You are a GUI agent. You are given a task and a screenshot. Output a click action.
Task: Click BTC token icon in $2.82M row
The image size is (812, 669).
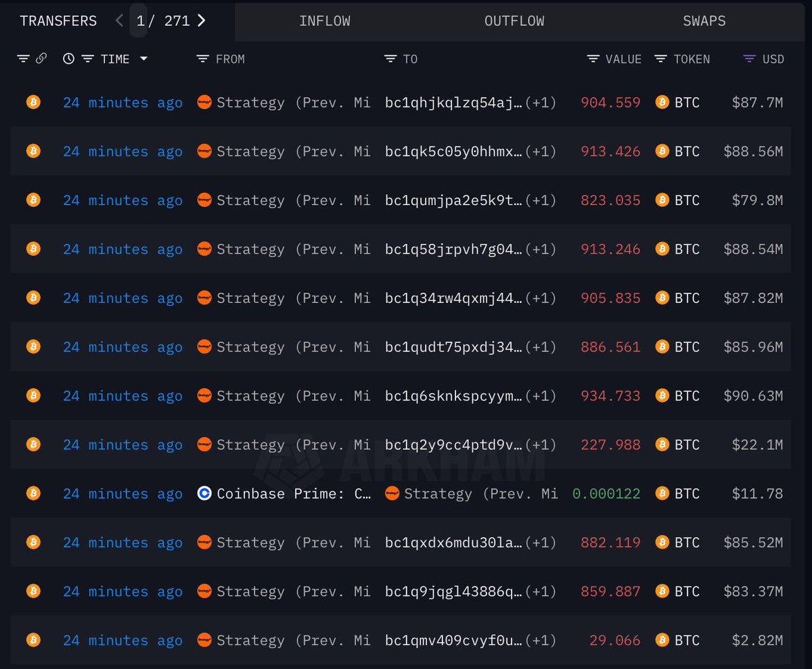[x=662, y=640]
